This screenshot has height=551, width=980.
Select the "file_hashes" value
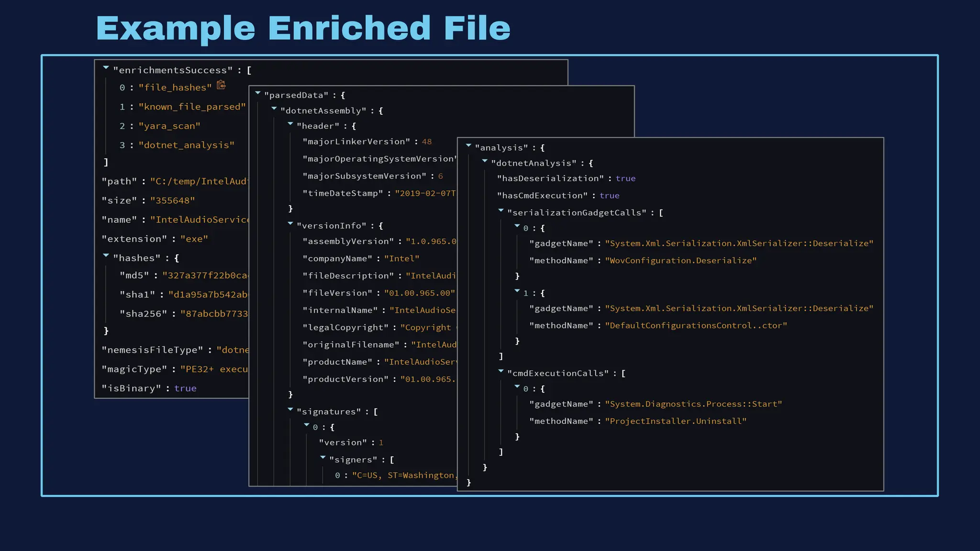[x=175, y=88]
